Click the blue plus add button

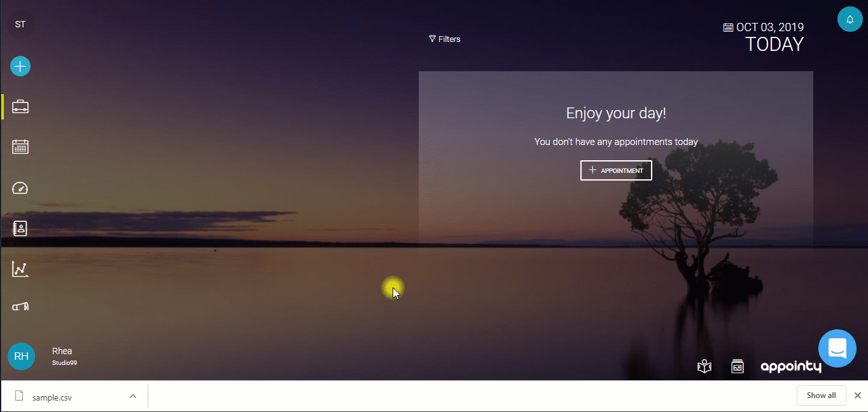(20, 66)
